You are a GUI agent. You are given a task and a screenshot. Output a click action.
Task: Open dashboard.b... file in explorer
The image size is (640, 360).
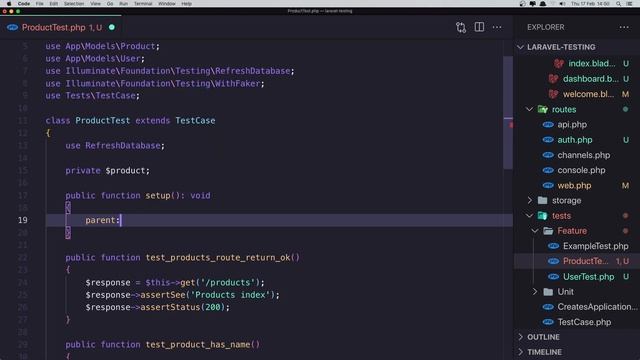pos(591,79)
